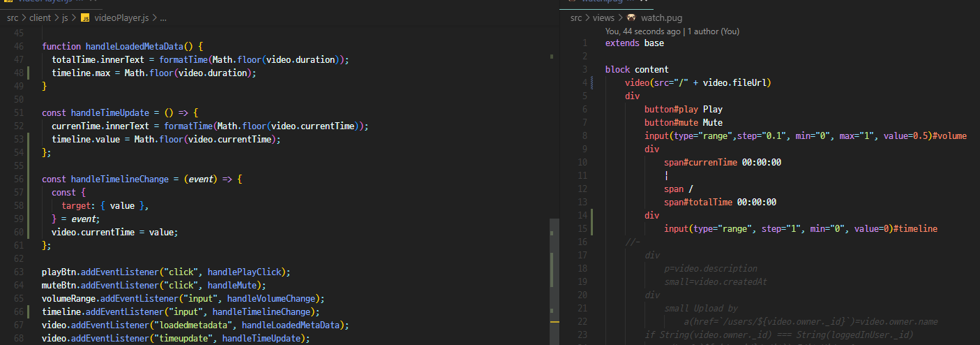The width and height of the screenshot is (980, 345).
Task: Click 'button#play Play' line
Action: [x=684, y=109]
